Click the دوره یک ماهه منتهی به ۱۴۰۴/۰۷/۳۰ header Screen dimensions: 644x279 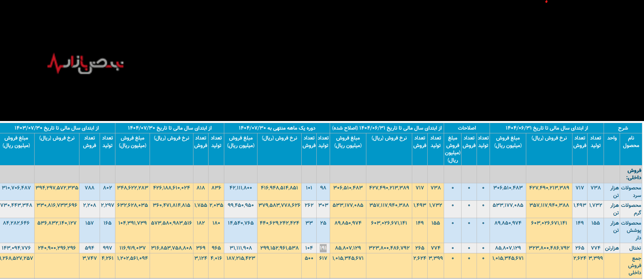click(x=277, y=128)
